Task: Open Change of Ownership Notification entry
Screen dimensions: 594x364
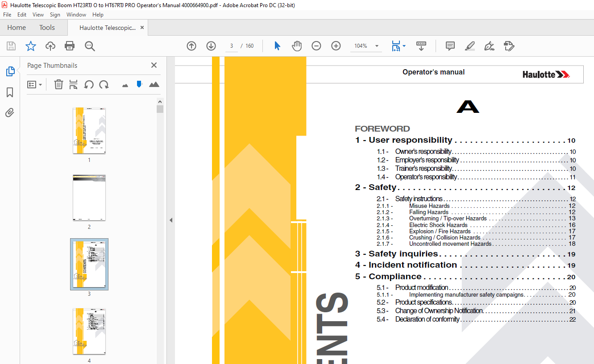Action: click(x=476, y=311)
